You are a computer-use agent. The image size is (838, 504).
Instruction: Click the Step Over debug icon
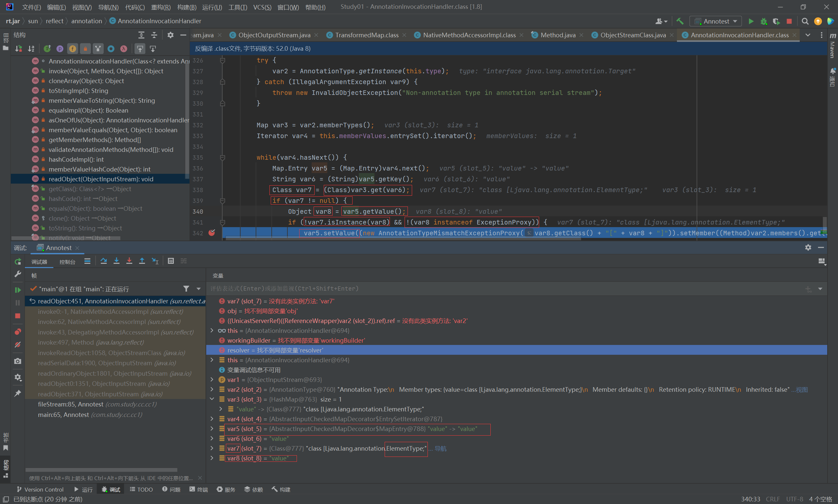103,261
